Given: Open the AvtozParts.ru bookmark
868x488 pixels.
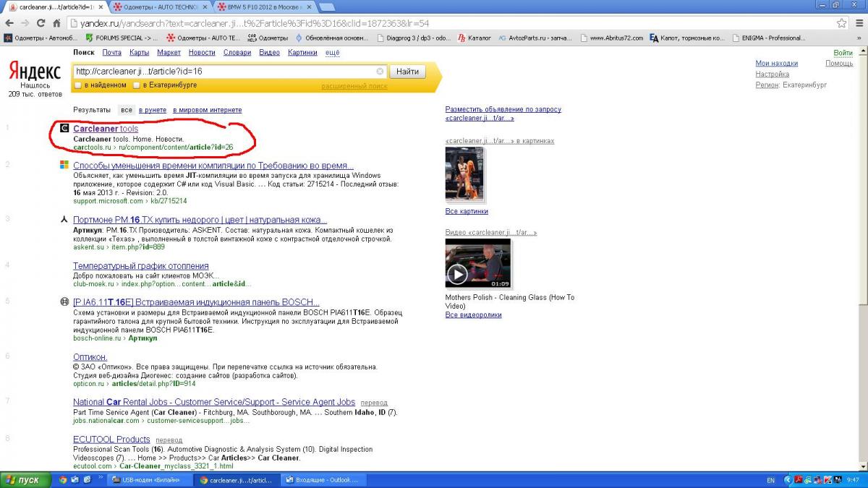Looking at the screenshot, I should [x=535, y=38].
